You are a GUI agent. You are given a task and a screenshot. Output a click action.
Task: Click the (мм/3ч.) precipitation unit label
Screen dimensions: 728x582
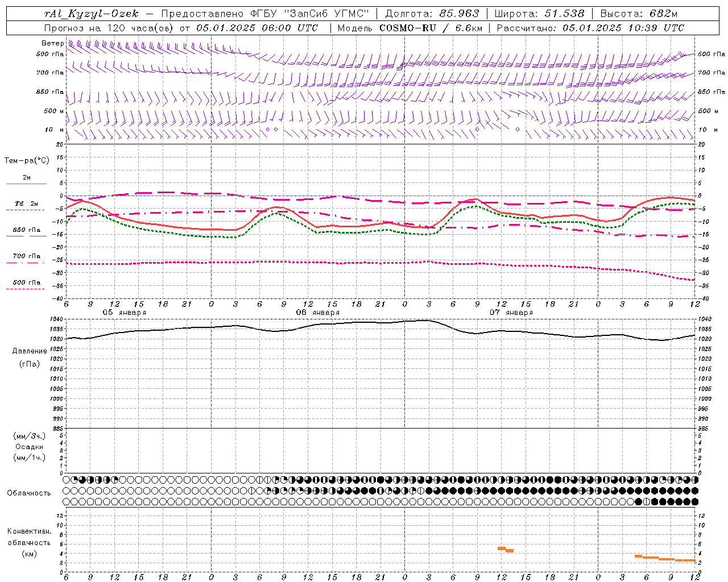29,436
